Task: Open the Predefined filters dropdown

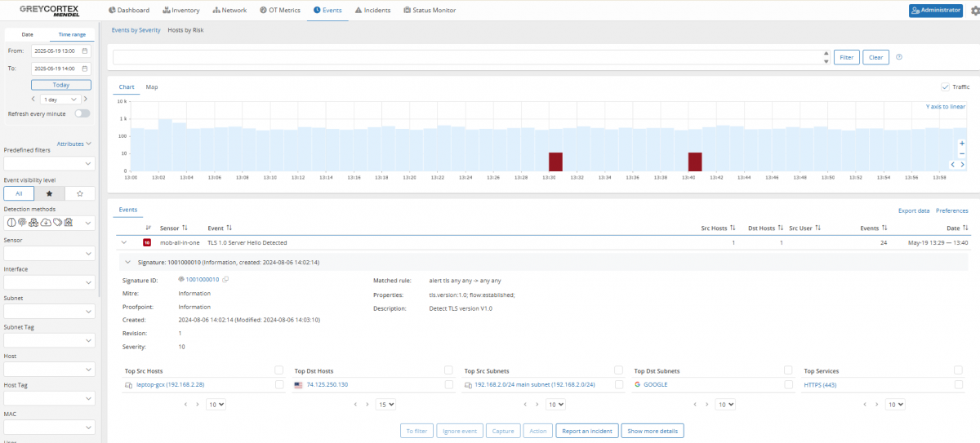Action: (49, 164)
